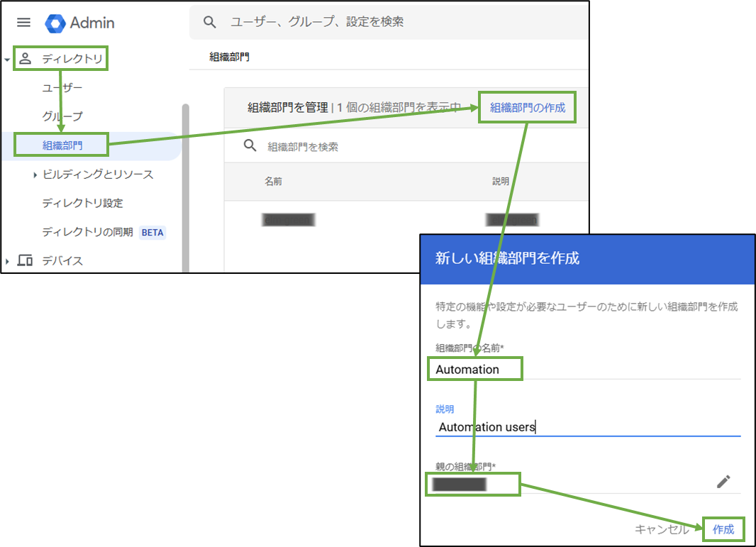Select 組織部門 in the sidebar
Image resolution: width=756 pixels, height=547 pixels.
pos(62,145)
